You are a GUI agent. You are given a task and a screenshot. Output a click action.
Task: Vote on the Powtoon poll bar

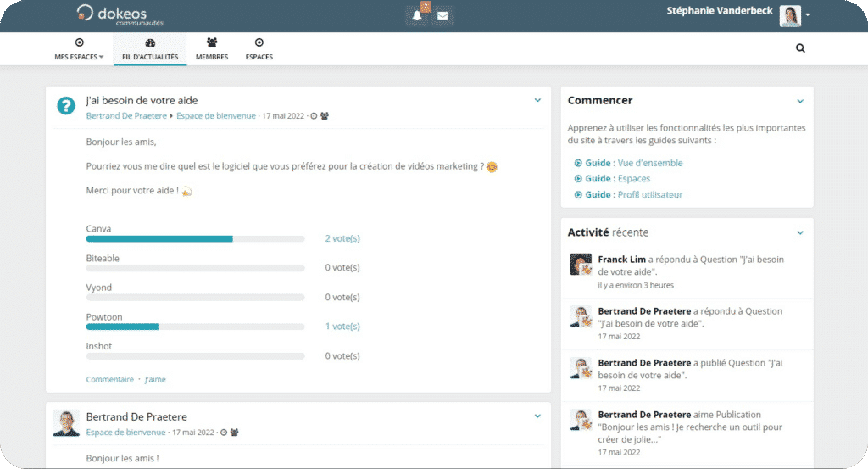[196, 327]
